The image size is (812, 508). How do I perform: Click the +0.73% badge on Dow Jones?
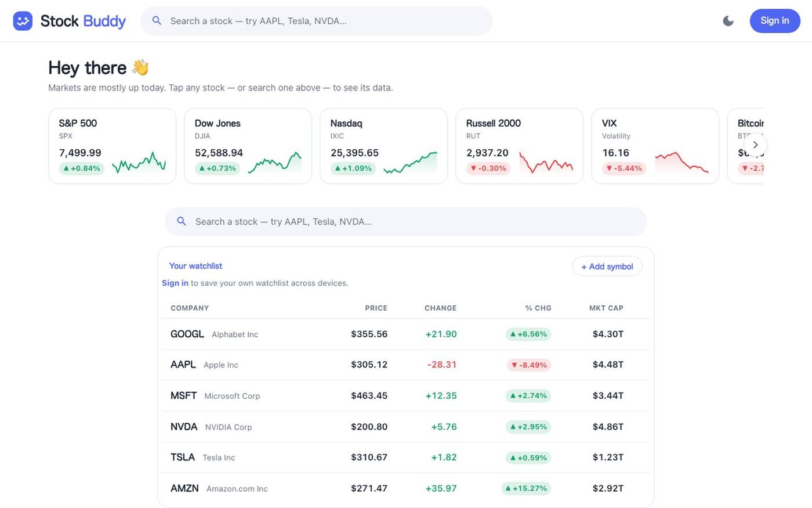pos(217,168)
